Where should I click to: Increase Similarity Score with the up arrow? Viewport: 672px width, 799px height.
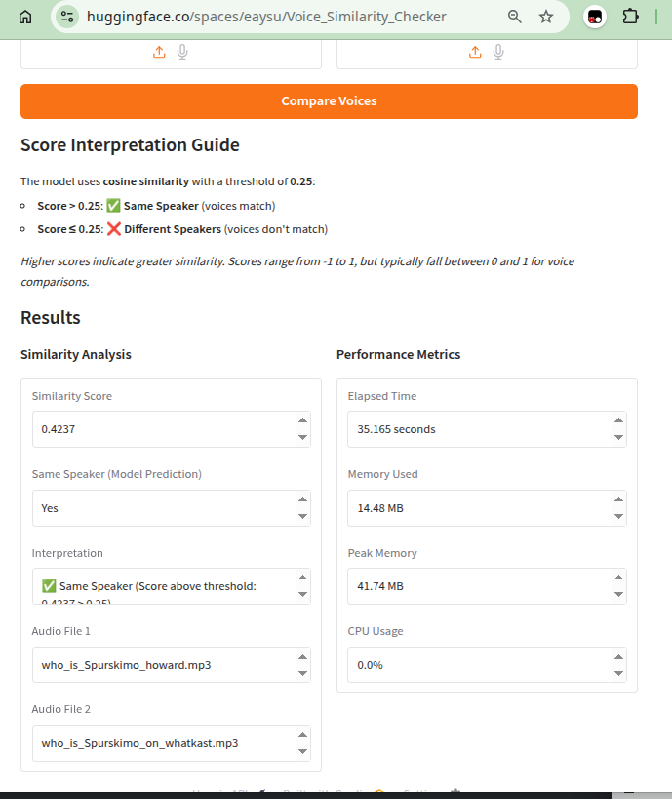coord(302,419)
